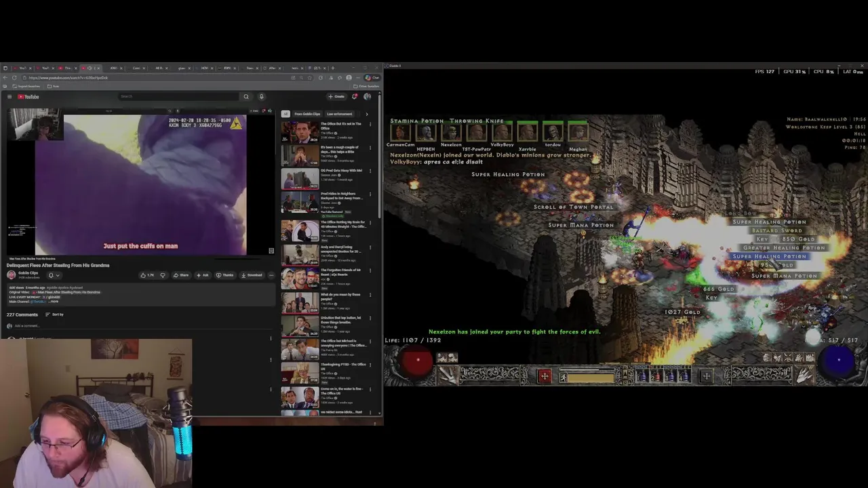The height and width of the screenshot is (488, 868).
Task: Go back in the browser
Action: (5, 77)
